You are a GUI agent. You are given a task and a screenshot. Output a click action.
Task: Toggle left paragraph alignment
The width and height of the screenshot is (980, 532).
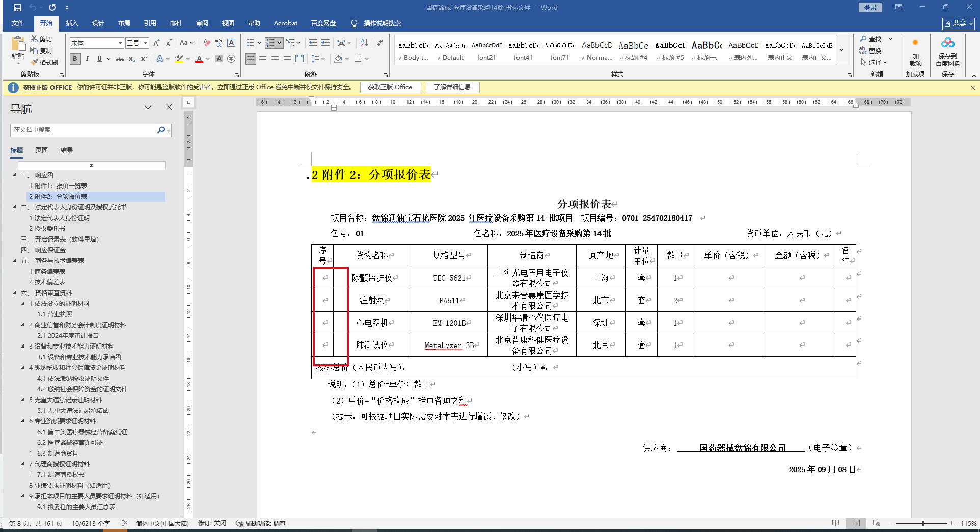coord(251,59)
